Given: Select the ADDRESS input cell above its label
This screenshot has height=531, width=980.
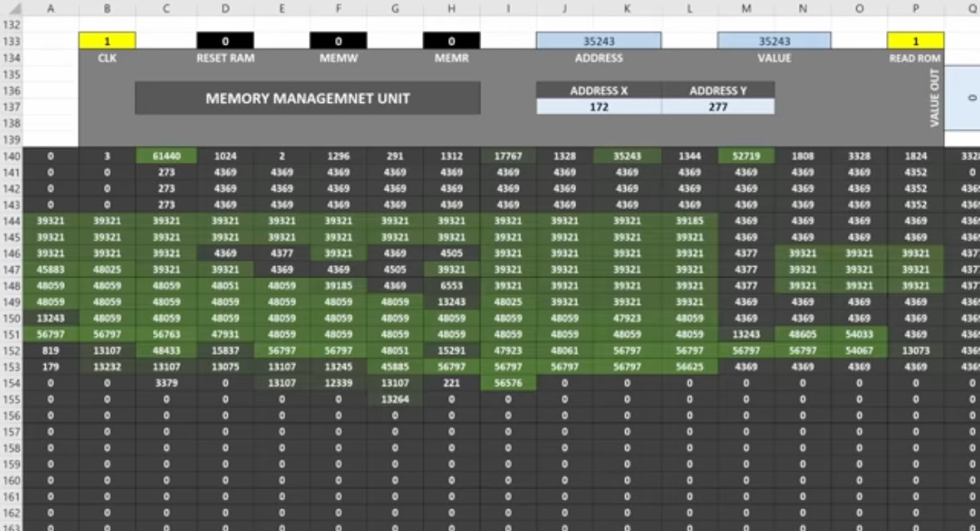Looking at the screenshot, I should click(x=598, y=41).
